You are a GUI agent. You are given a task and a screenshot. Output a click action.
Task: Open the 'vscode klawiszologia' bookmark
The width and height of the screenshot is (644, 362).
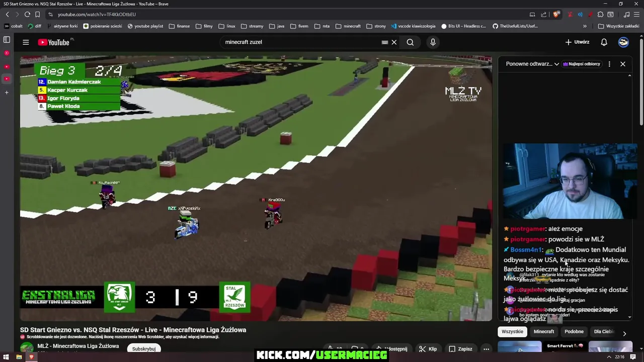(x=413, y=26)
